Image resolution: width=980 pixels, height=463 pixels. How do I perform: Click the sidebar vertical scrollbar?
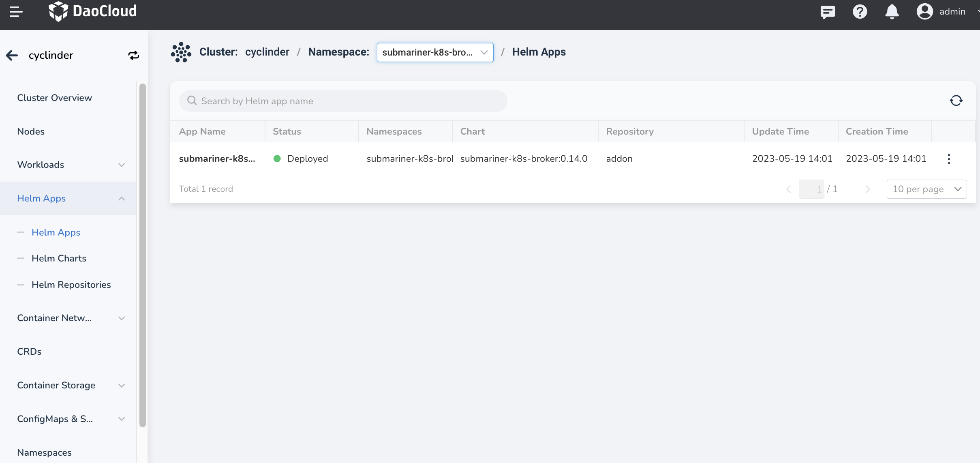point(142,255)
